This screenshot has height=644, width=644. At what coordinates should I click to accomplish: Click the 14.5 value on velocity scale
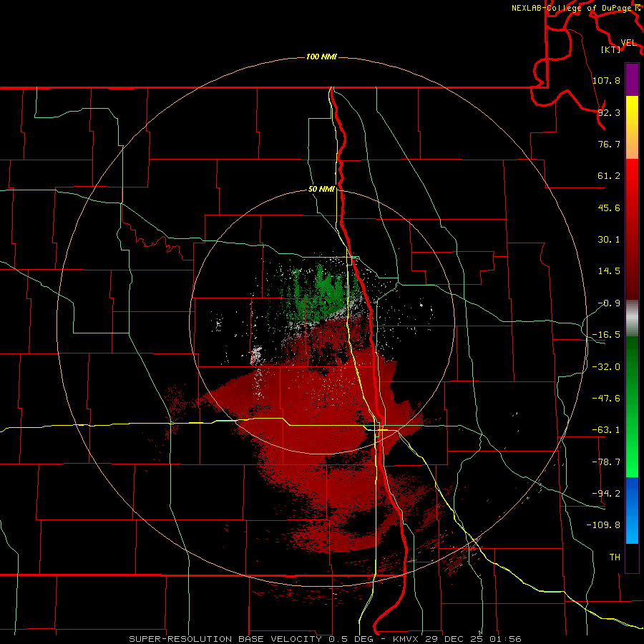tap(609, 271)
